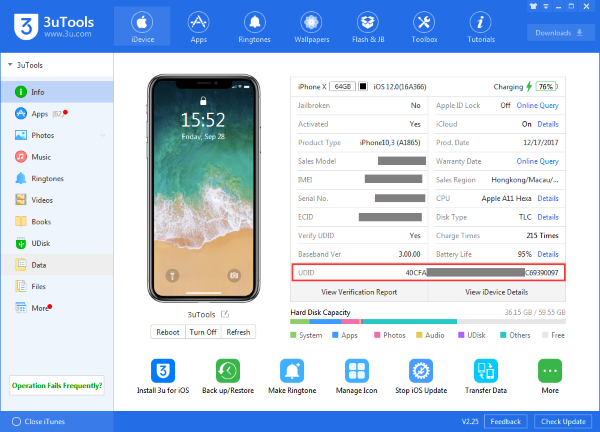Click Install 3u for iOS icon

coord(166,375)
